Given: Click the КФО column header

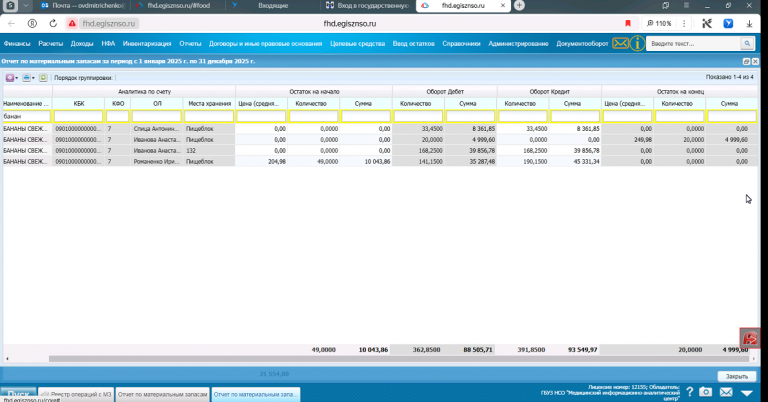Looking at the screenshot, I should pos(118,104).
